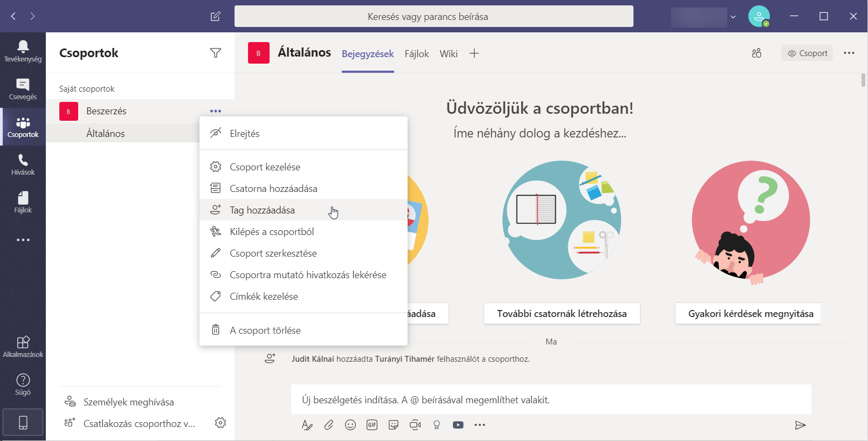Image resolution: width=868 pixels, height=441 pixels.
Task: Open the emoji picker icon
Action: point(350,425)
